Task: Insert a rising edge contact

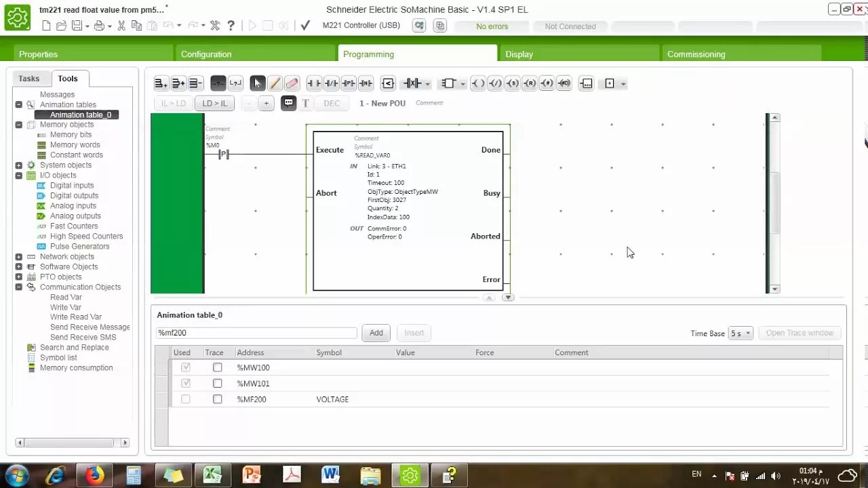Action: [x=349, y=83]
